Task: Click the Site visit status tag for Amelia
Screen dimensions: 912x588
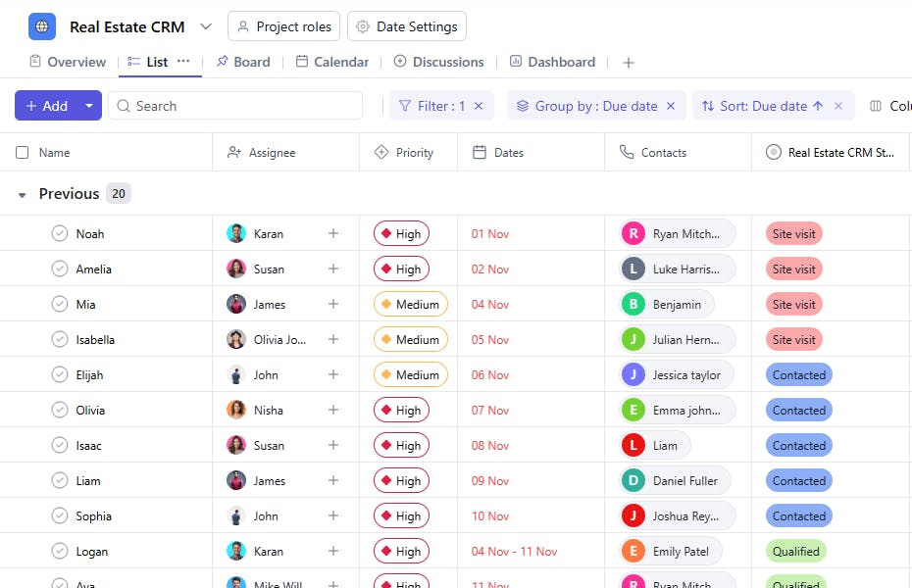Action: 793,269
